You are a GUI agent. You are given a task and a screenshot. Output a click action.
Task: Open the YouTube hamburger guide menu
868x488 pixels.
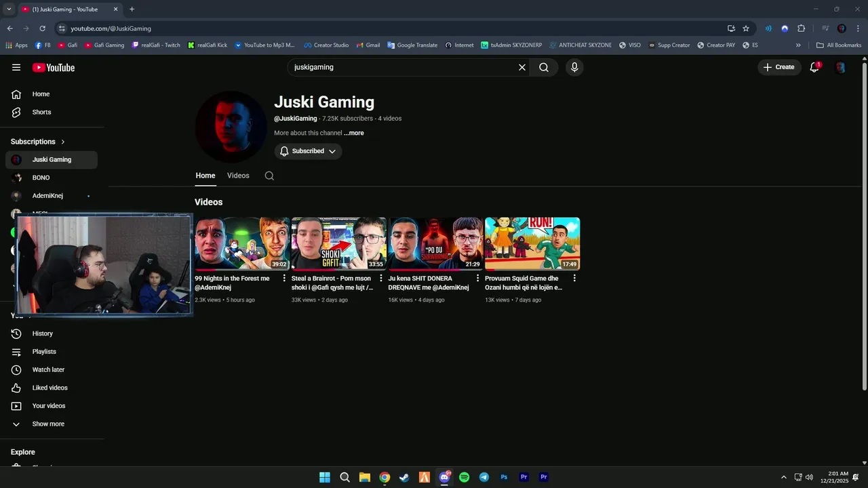coord(16,67)
